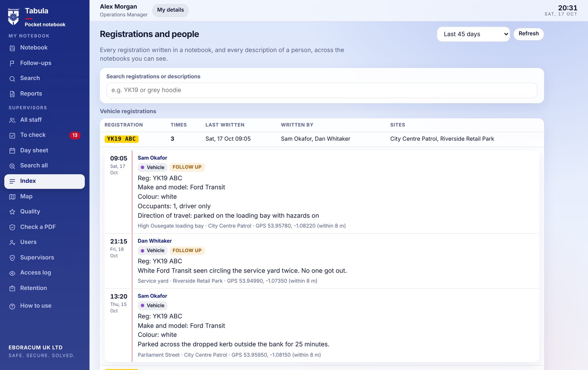
Task: Click the To check checkbox icon
Action: 12,136
